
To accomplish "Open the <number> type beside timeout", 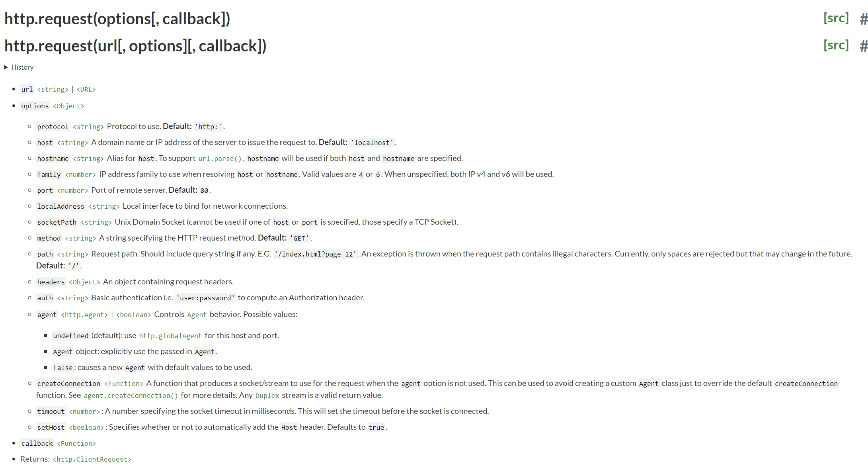I will [84, 411].
